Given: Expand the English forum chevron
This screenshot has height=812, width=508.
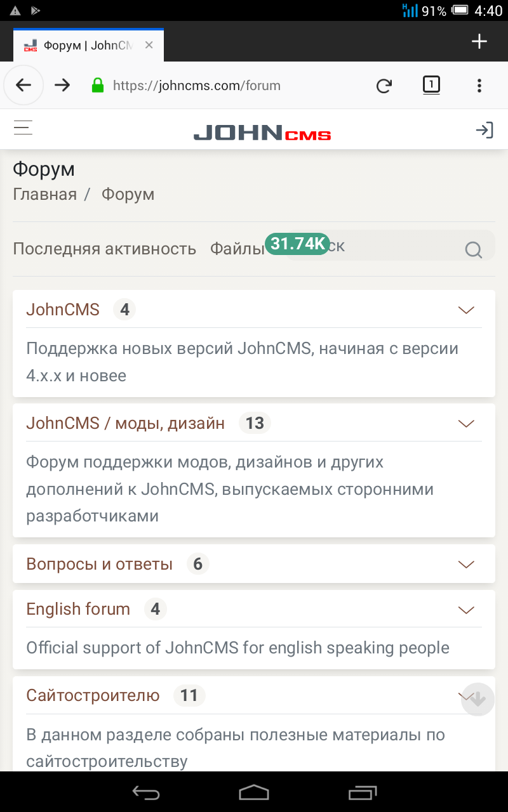Looking at the screenshot, I should coord(466,610).
